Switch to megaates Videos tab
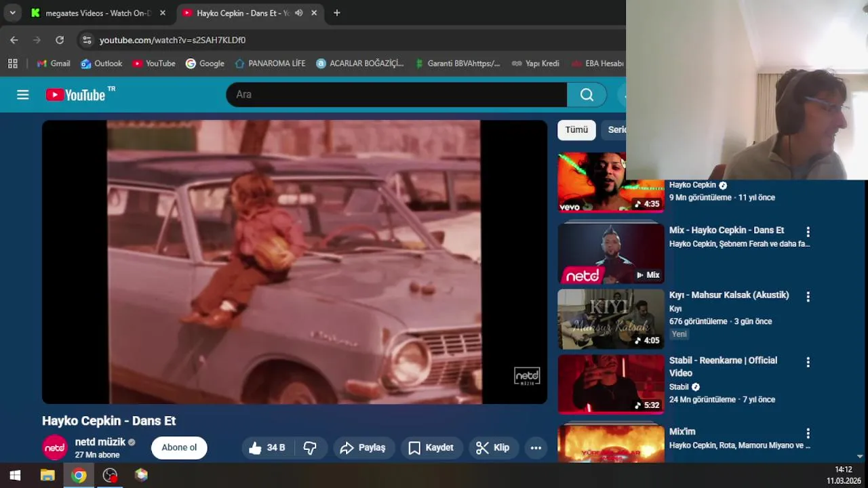 click(x=98, y=13)
